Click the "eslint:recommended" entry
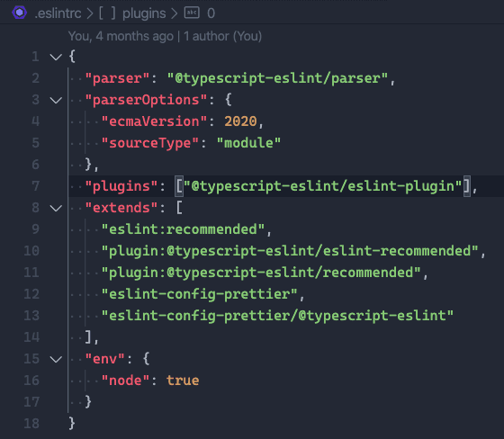 [x=183, y=229]
